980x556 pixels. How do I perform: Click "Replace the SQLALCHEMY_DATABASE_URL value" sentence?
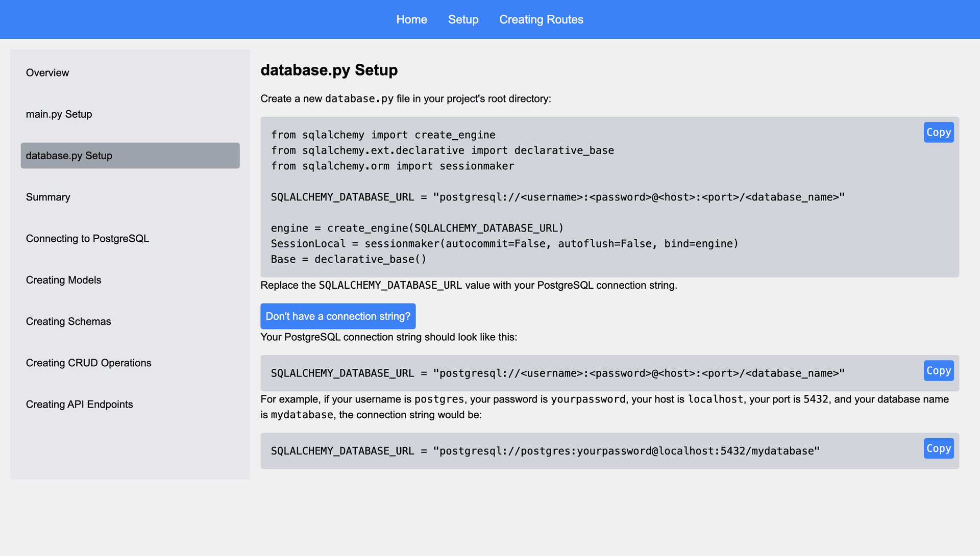469,285
